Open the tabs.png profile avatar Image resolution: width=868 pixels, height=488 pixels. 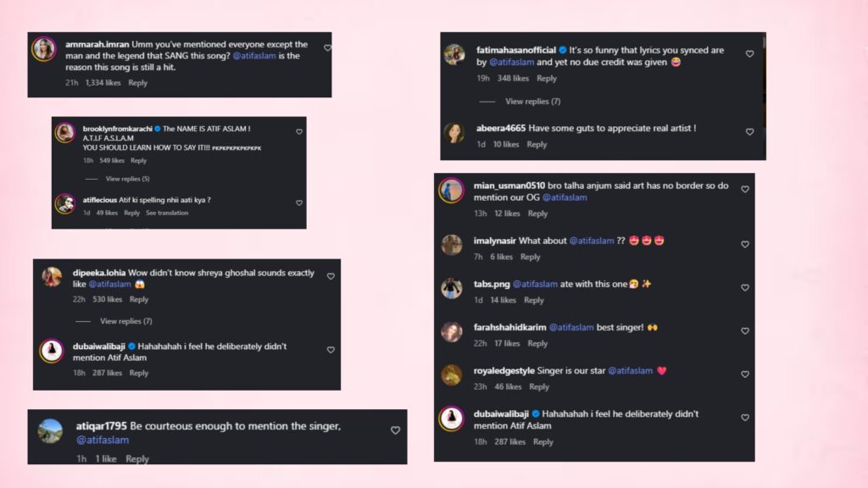(451, 289)
